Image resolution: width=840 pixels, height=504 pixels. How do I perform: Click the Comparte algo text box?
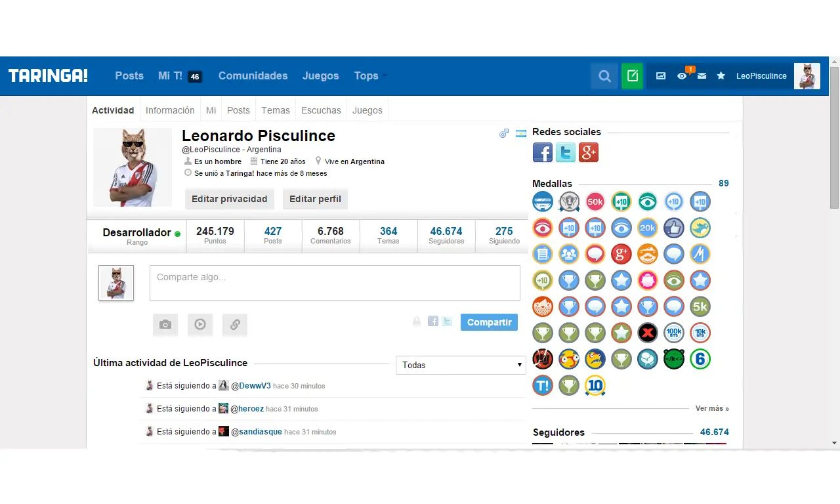[335, 283]
